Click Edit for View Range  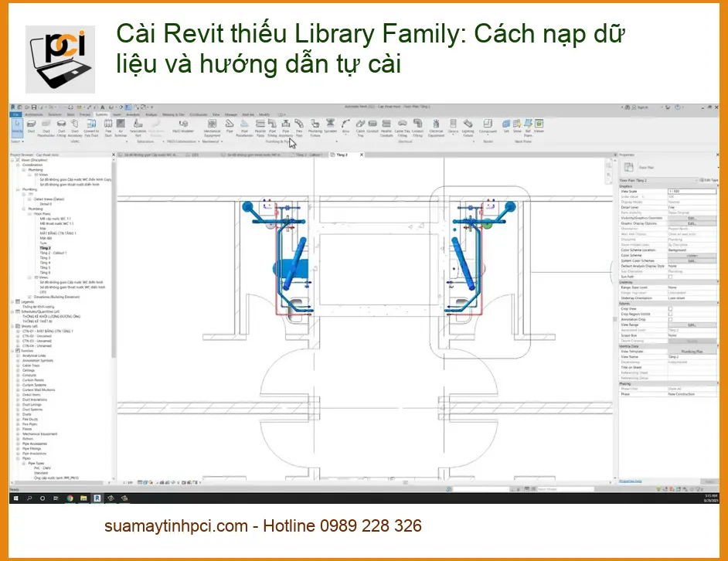(692, 325)
